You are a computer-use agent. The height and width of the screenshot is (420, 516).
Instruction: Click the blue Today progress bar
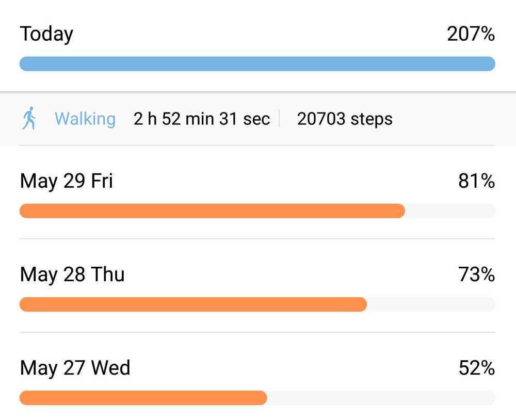coord(257,63)
